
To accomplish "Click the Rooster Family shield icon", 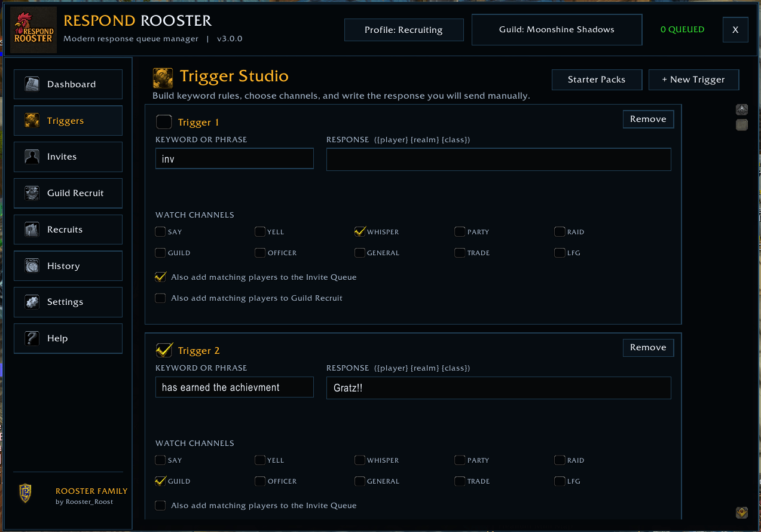I will coord(25,493).
